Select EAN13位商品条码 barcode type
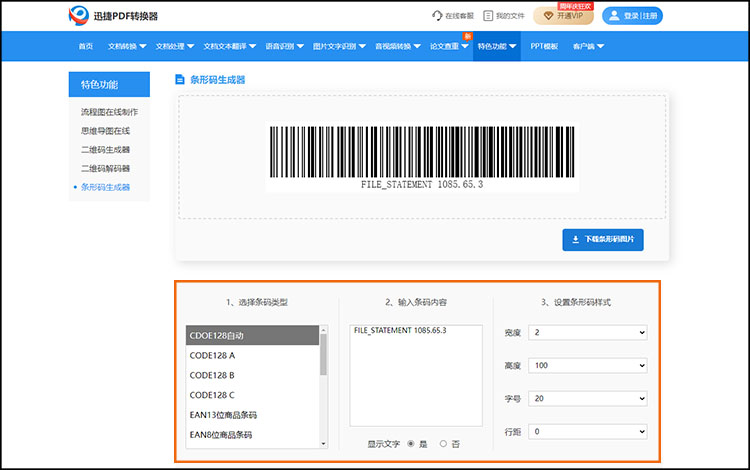The image size is (750, 470). point(252,415)
